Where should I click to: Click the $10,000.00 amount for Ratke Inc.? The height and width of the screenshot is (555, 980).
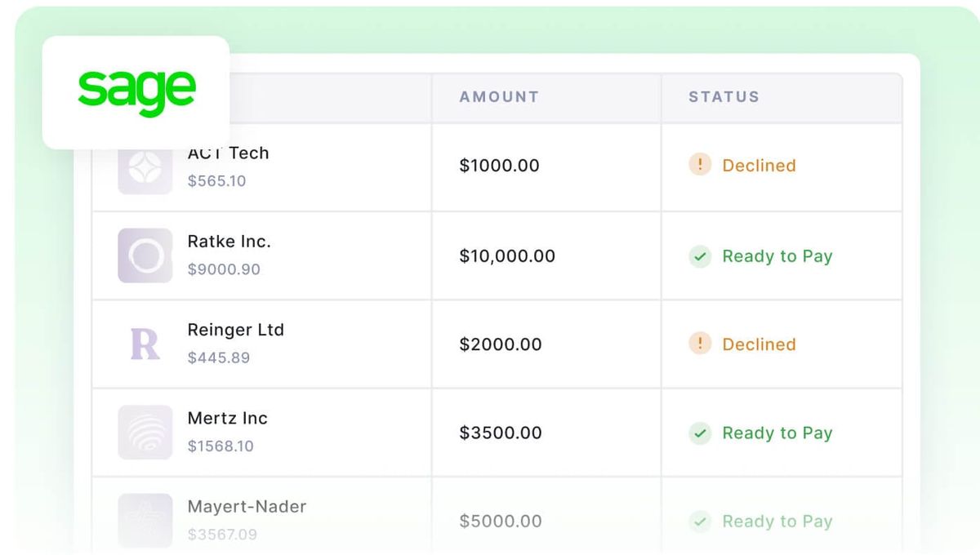[506, 256]
